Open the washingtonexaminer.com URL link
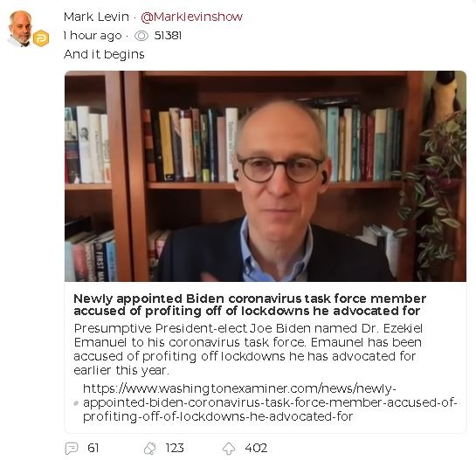This screenshot has height=460, width=476. [x=270, y=402]
